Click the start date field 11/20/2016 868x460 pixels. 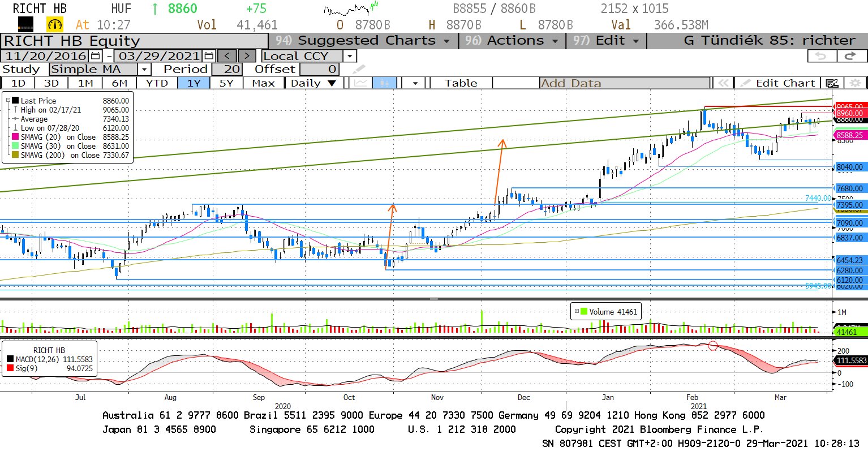pyautogui.click(x=45, y=56)
